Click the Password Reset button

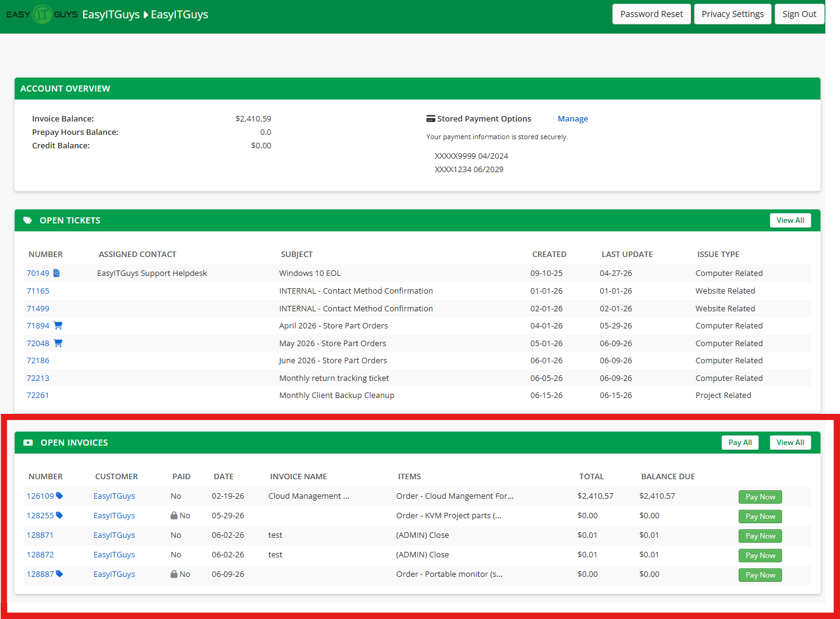651,14
